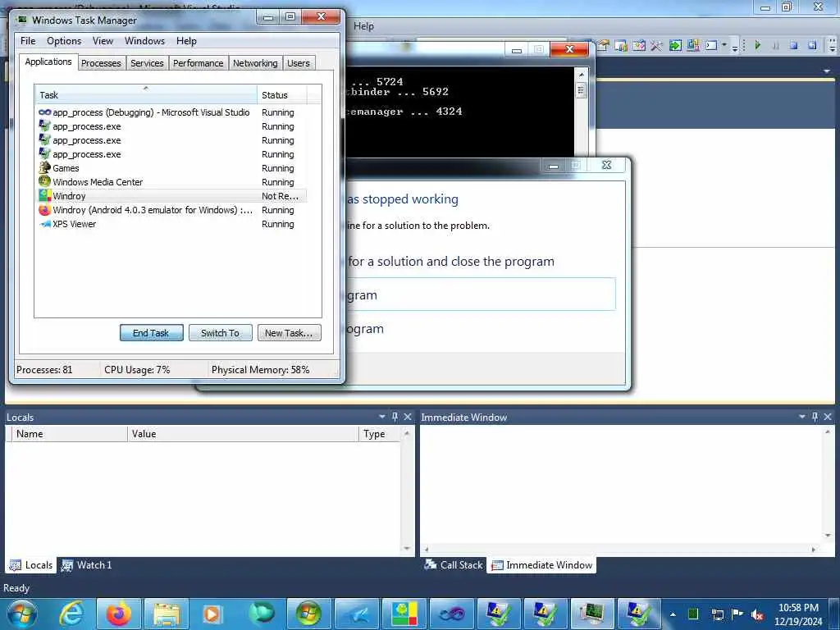Switch to the Call Stack tab
Image resolution: width=840 pixels, height=630 pixels.
454,565
